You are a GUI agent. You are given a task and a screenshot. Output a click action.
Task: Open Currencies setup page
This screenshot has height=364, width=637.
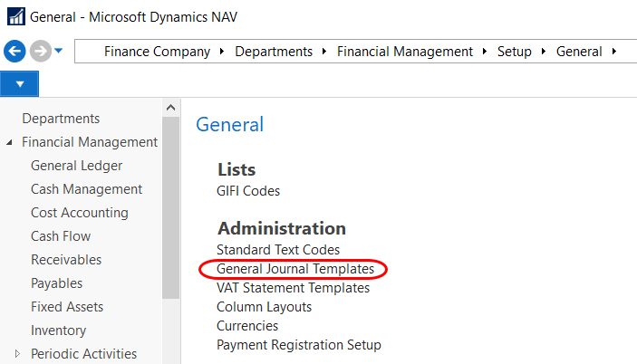coord(247,326)
